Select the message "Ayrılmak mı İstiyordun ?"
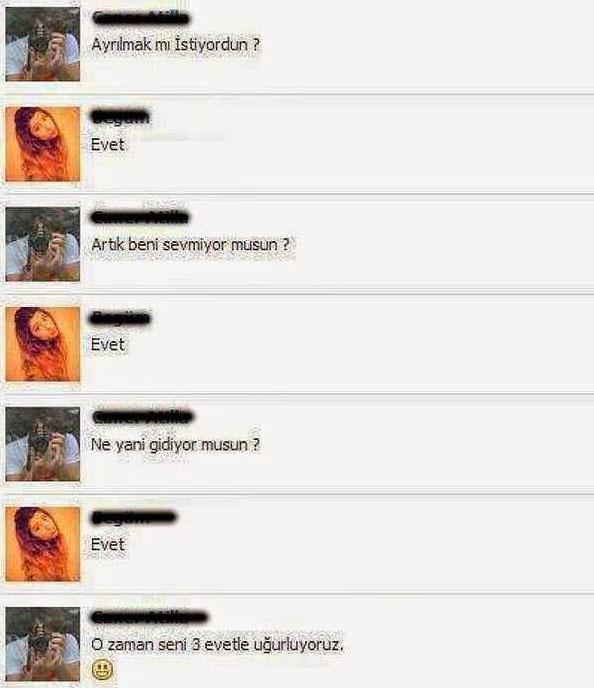Screen dimensions: 594x688 175,45
